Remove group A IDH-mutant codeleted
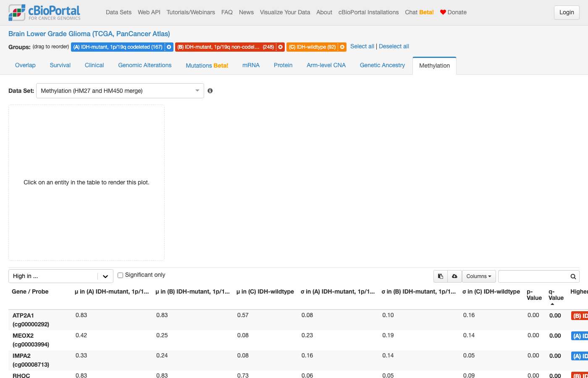Image resolution: width=588 pixels, height=378 pixels. 169,47
